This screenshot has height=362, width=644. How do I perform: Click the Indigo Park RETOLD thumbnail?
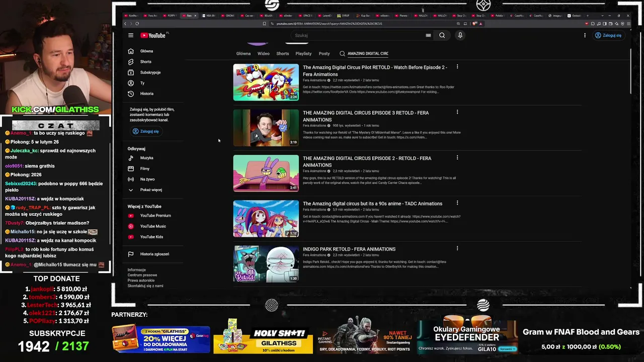pyautogui.click(x=266, y=264)
